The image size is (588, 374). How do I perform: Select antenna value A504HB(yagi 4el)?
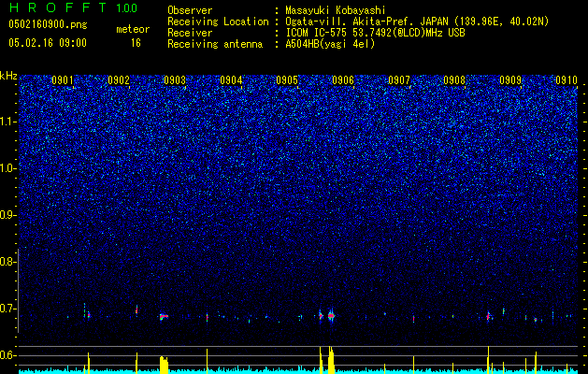(330, 44)
